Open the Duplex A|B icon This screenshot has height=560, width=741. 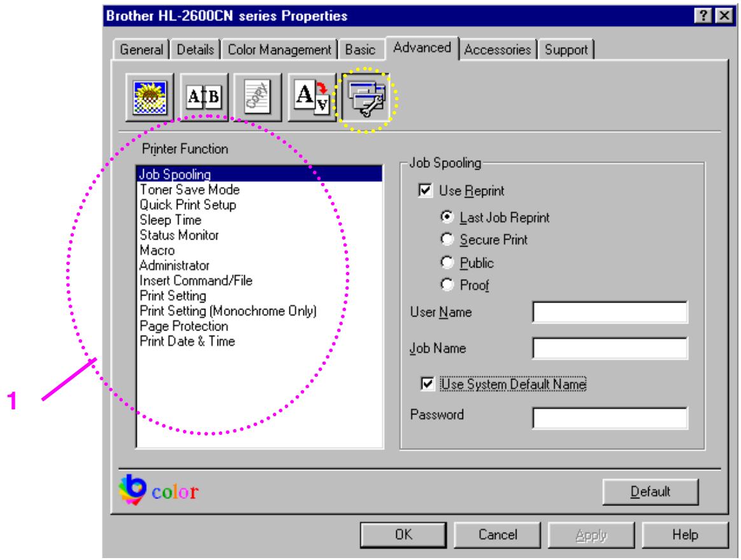[x=204, y=97]
